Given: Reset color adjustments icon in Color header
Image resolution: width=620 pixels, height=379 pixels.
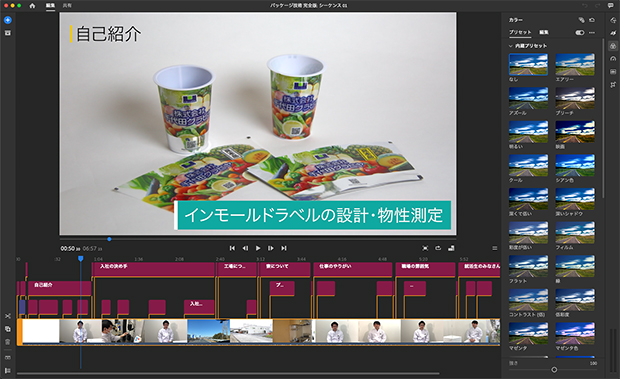Looking at the screenshot, I should point(592,20).
